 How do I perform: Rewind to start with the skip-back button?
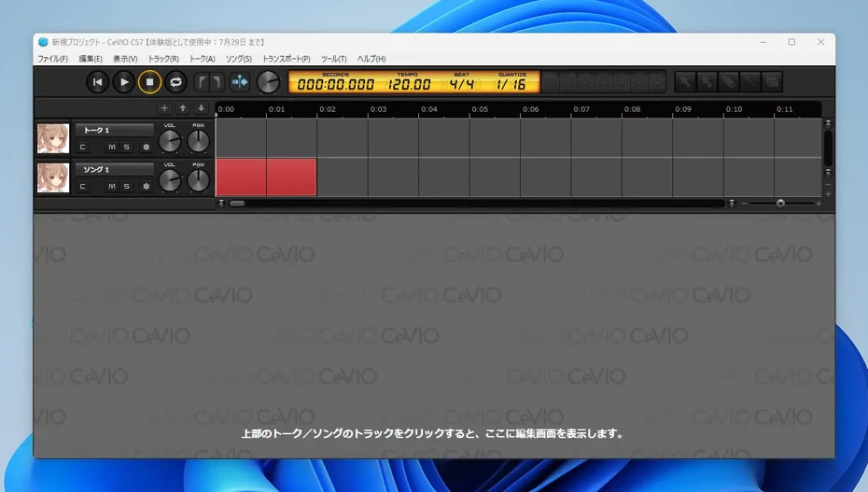pyautogui.click(x=97, y=82)
